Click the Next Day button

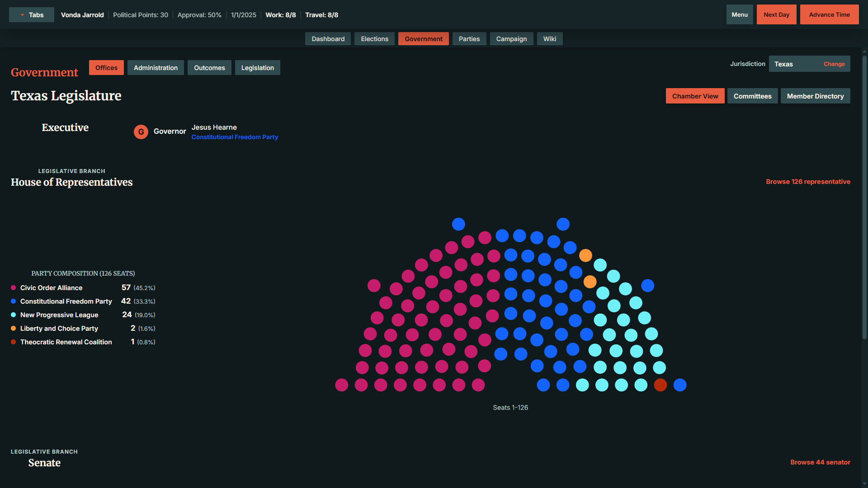(776, 14)
